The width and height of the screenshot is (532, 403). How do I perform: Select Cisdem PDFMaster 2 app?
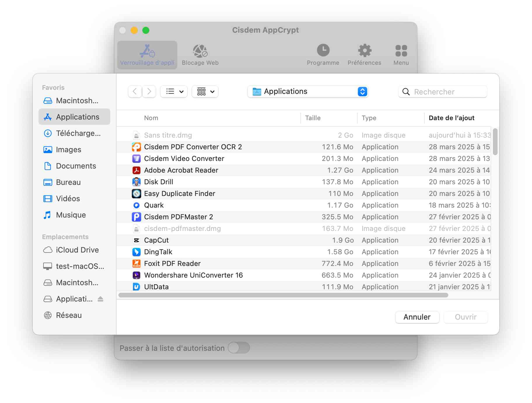click(x=304, y=217)
